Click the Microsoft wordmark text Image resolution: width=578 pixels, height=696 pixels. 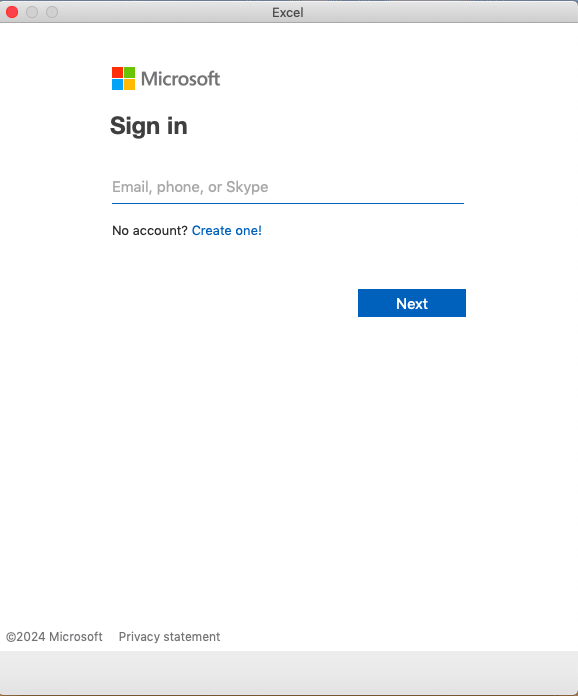pyautogui.click(x=180, y=79)
